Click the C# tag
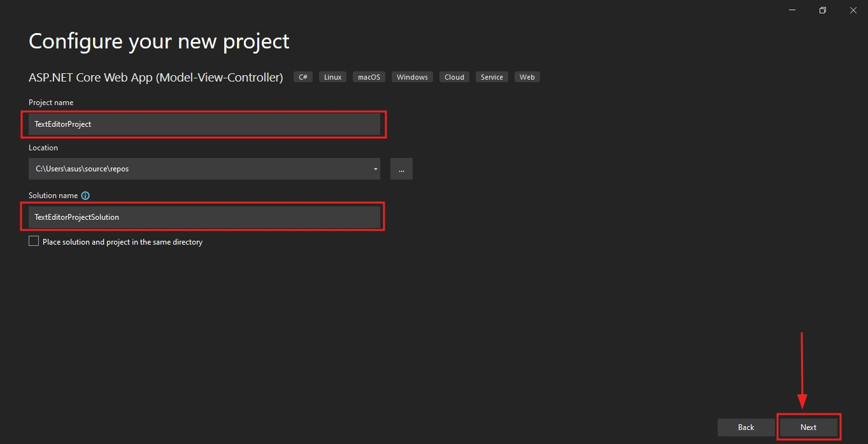 click(303, 77)
